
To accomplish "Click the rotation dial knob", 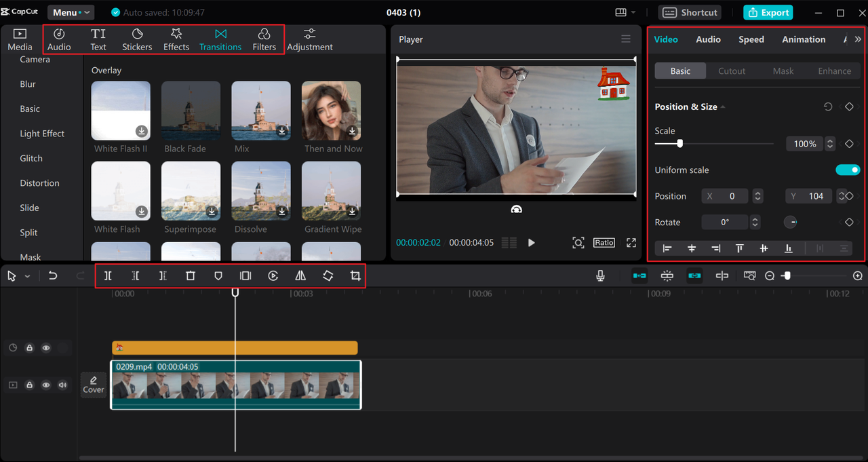I will [x=791, y=222].
